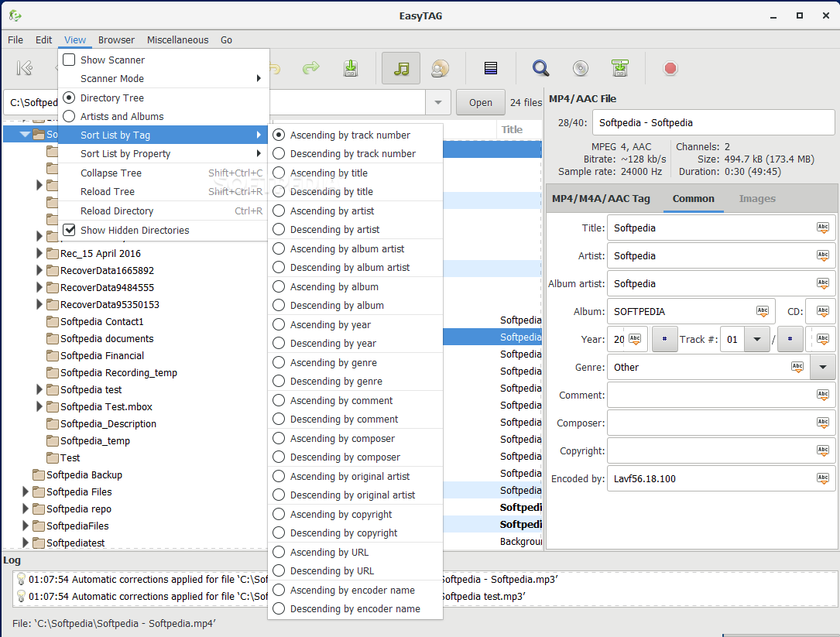The height and width of the screenshot is (637, 840).
Task: Apply track total to selected files Abc icon
Action: (x=823, y=339)
